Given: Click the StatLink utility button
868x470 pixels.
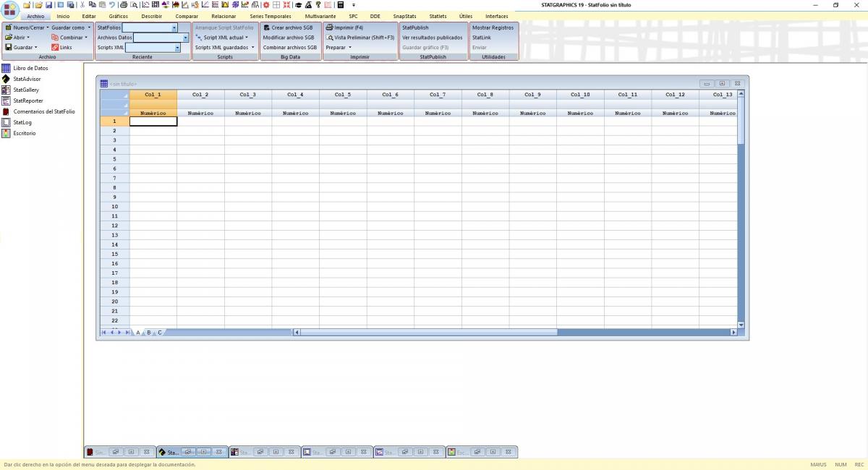Looking at the screenshot, I should [x=482, y=38].
